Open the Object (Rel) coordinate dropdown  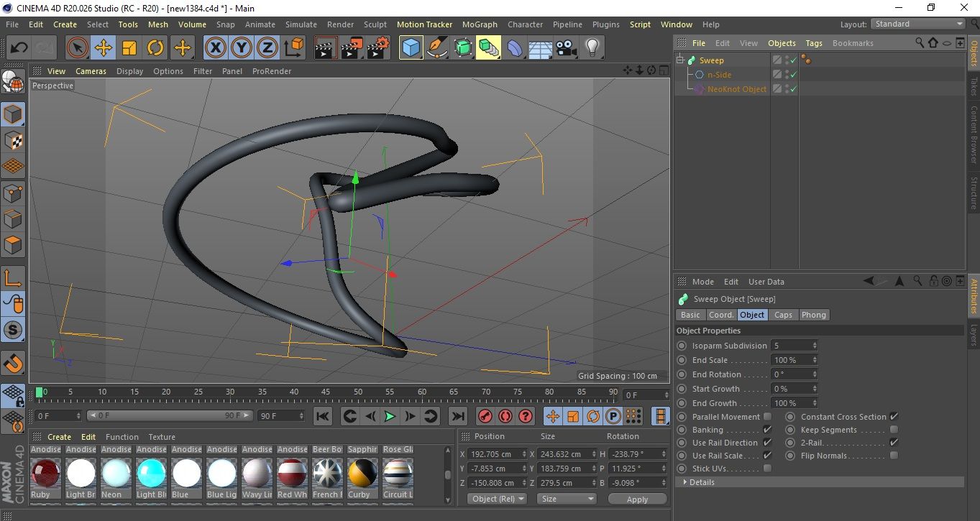(497, 499)
